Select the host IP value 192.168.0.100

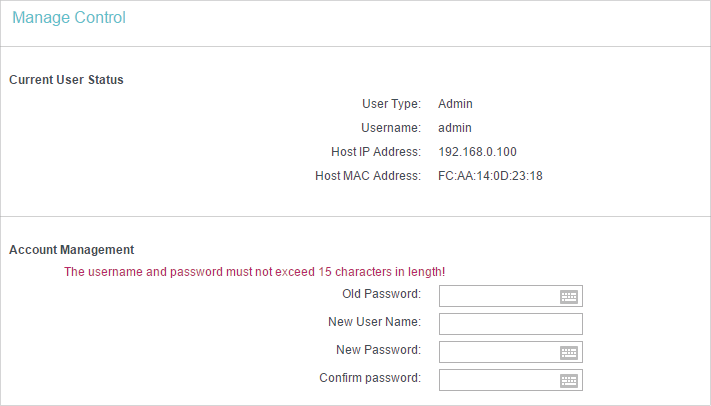477,152
